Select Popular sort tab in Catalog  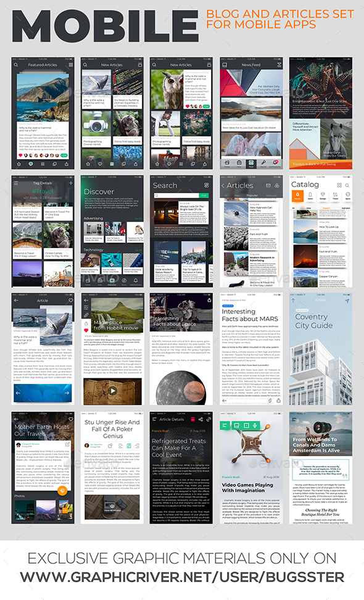326,208
